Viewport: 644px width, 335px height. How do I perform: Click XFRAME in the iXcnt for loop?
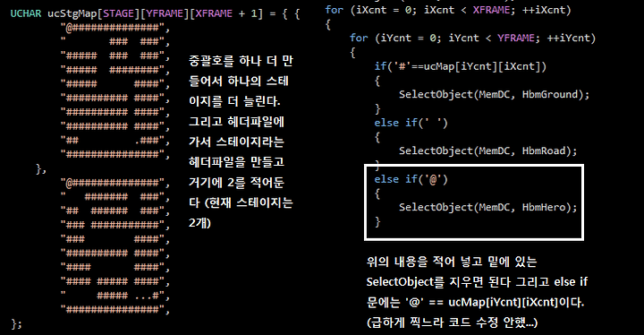click(x=491, y=10)
